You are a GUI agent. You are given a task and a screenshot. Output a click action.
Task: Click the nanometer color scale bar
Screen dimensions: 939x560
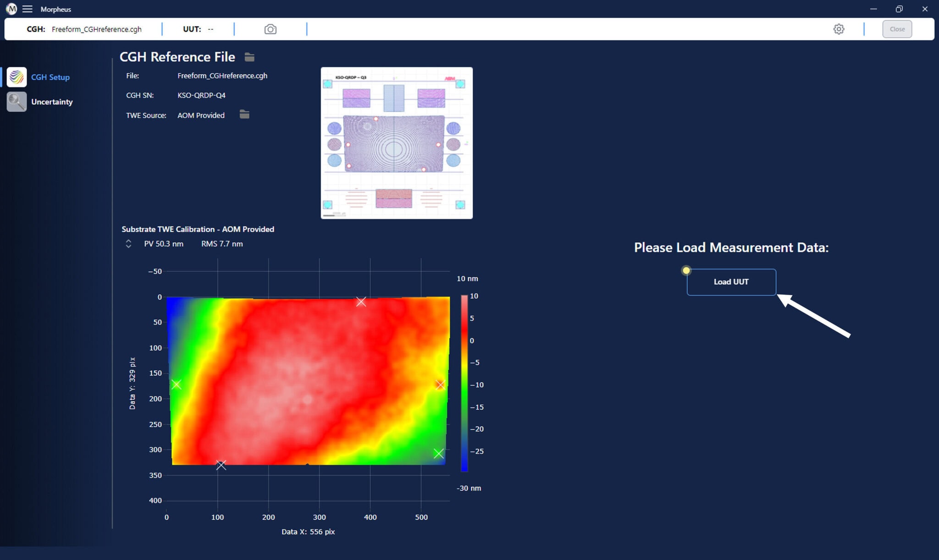click(464, 383)
